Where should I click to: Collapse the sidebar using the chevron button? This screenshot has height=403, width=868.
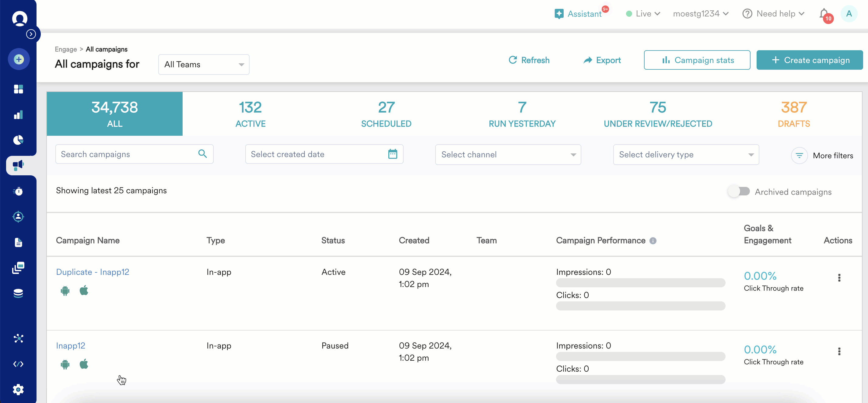[x=32, y=34]
